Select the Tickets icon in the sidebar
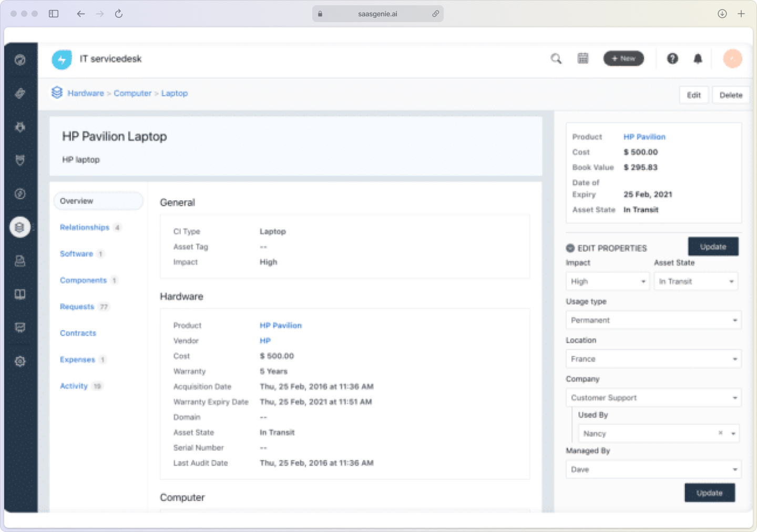Image resolution: width=757 pixels, height=532 pixels. click(20, 93)
